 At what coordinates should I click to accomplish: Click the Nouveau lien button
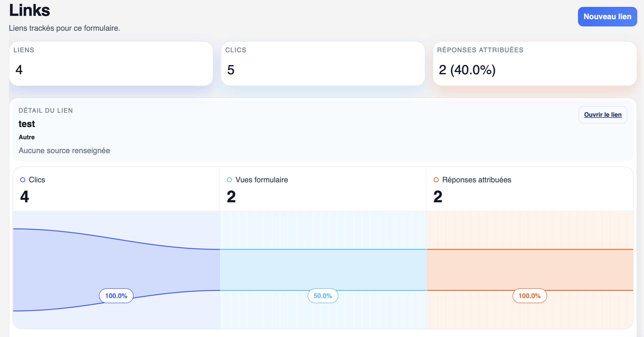tap(607, 16)
